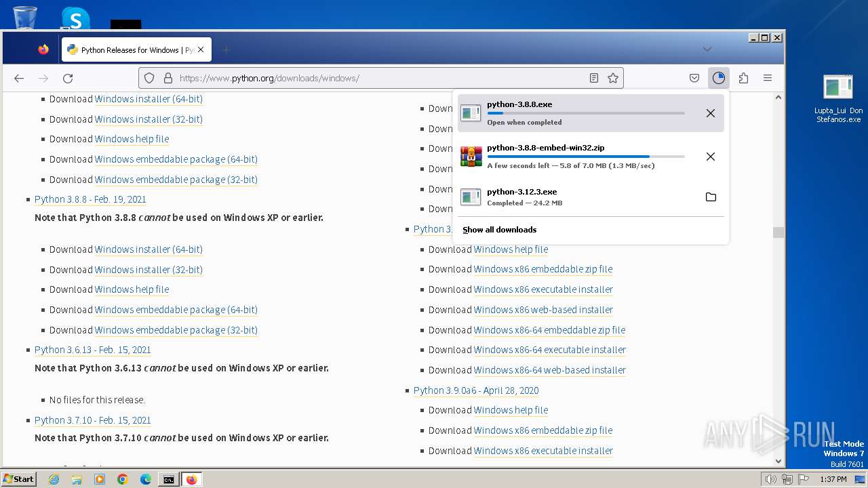Download Windows help file under Python 3.8.8

click(132, 289)
